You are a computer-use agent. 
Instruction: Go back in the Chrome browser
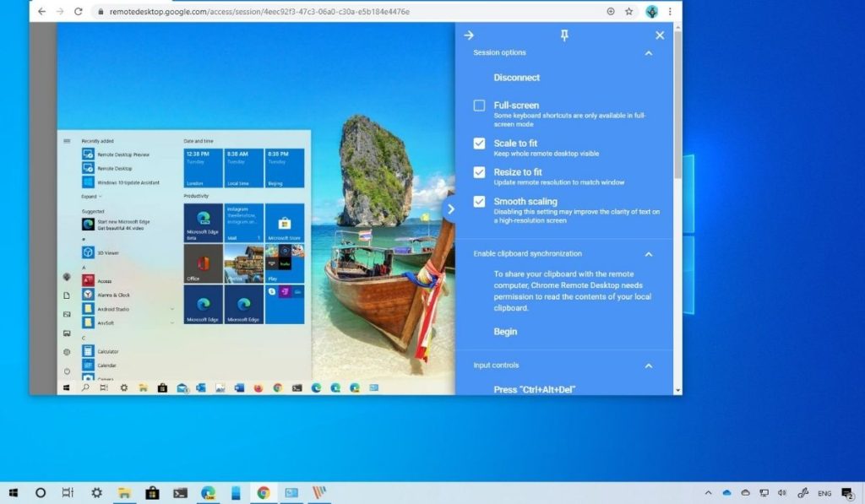42,12
